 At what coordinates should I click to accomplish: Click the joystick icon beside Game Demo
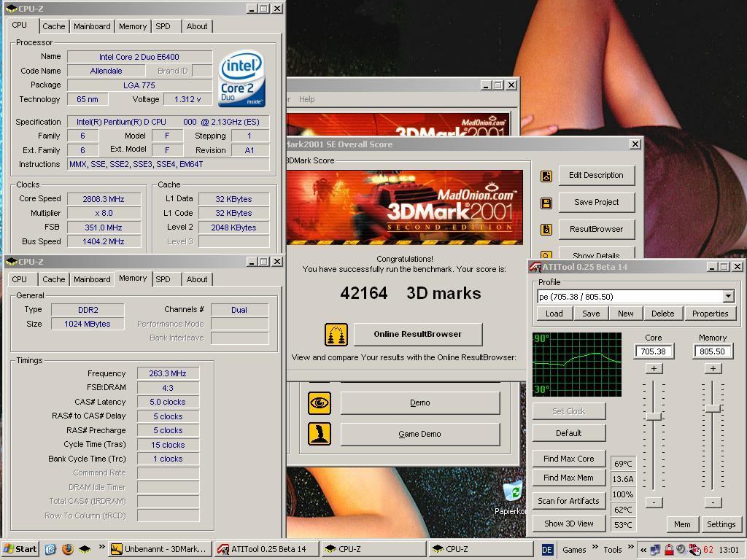(x=320, y=435)
